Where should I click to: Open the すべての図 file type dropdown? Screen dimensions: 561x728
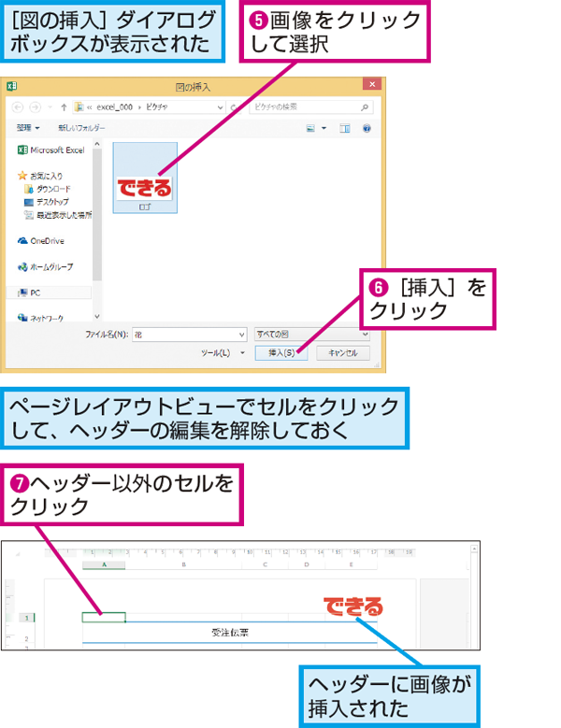click(312, 335)
